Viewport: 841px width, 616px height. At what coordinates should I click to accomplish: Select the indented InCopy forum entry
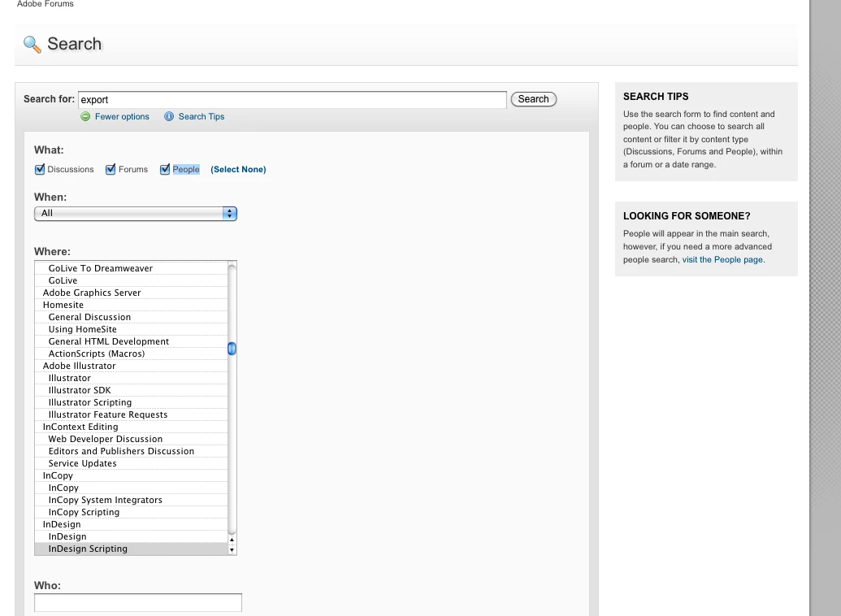click(x=132, y=488)
